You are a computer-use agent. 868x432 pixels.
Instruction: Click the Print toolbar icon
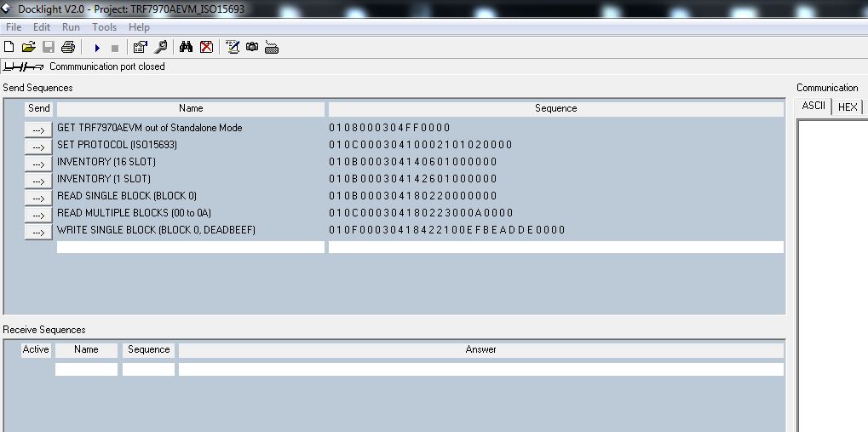(x=67, y=48)
